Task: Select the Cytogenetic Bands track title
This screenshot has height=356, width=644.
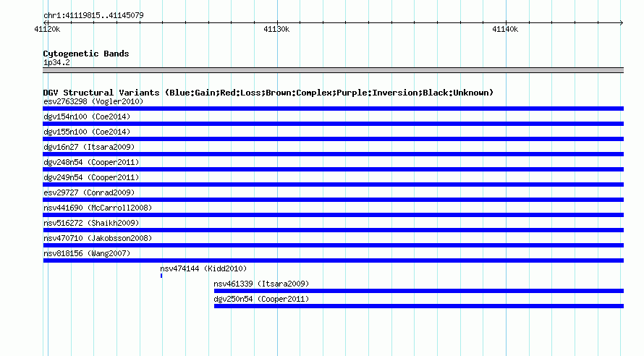Action: pos(86,54)
